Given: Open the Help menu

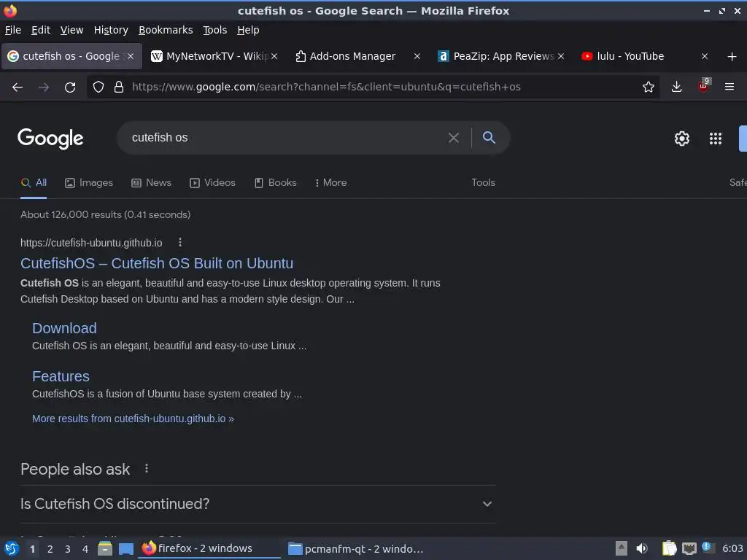Looking at the screenshot, I should [x=248, y=30].
